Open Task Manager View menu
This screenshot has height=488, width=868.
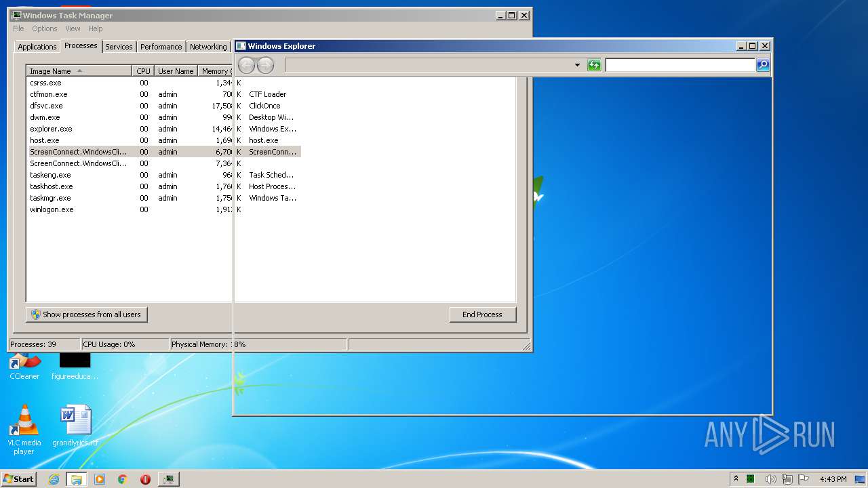(x=73, y=28)
